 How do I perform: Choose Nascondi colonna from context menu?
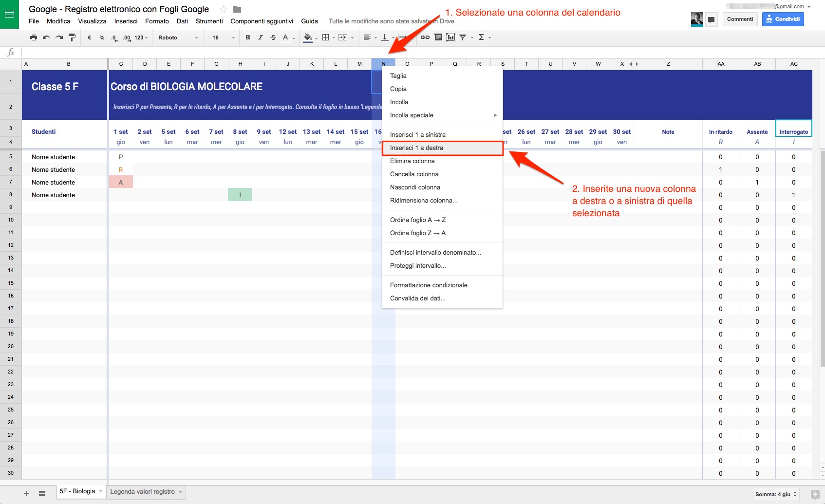click(442, 187)
